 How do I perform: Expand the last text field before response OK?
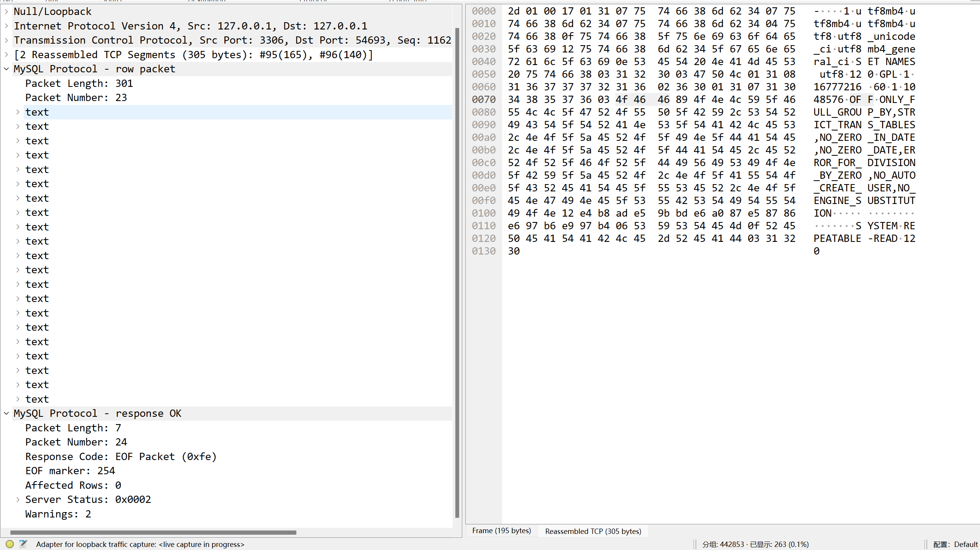(x=18, y=399)
